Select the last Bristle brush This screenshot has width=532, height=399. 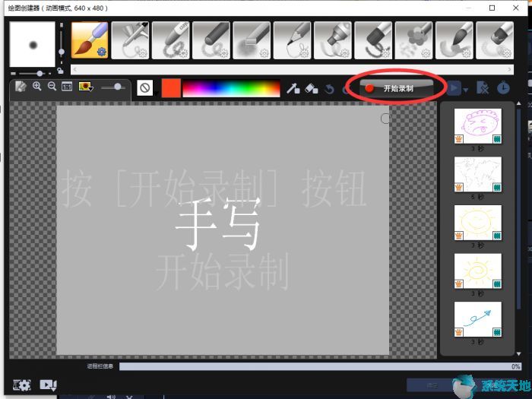pyautogui.click(x=495, y=40)
